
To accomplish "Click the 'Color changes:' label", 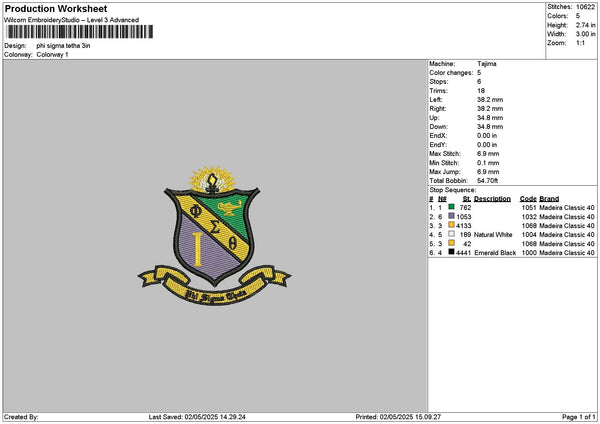I will [451, 73].
